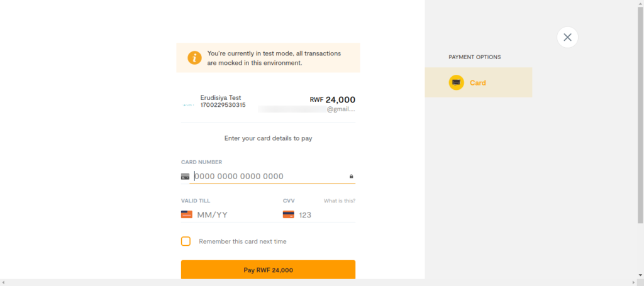Click the scrollbar down arrow
This screenshot has width=644, height=286.
pos(640,275)
